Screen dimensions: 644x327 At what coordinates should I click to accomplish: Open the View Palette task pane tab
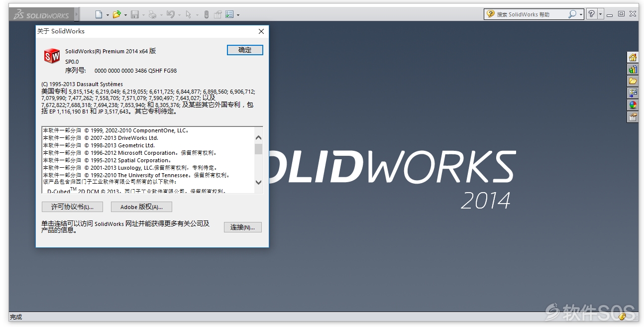(x=633, y=93)
